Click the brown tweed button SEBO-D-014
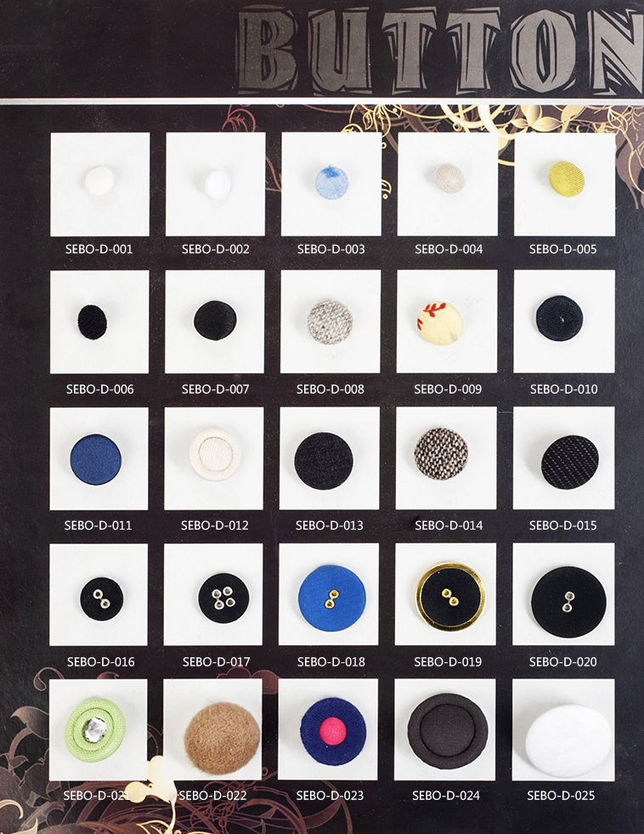The height and width of the screenshot is (834, 644). [441, 454]
